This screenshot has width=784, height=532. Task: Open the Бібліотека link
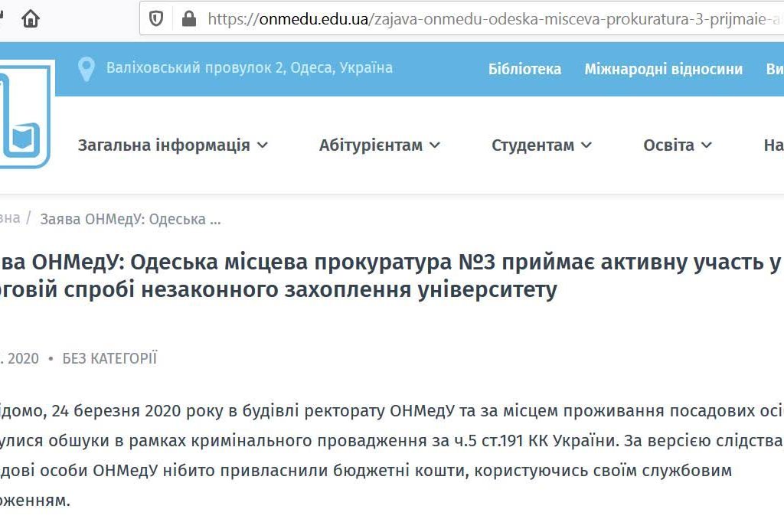coord(524,69)
